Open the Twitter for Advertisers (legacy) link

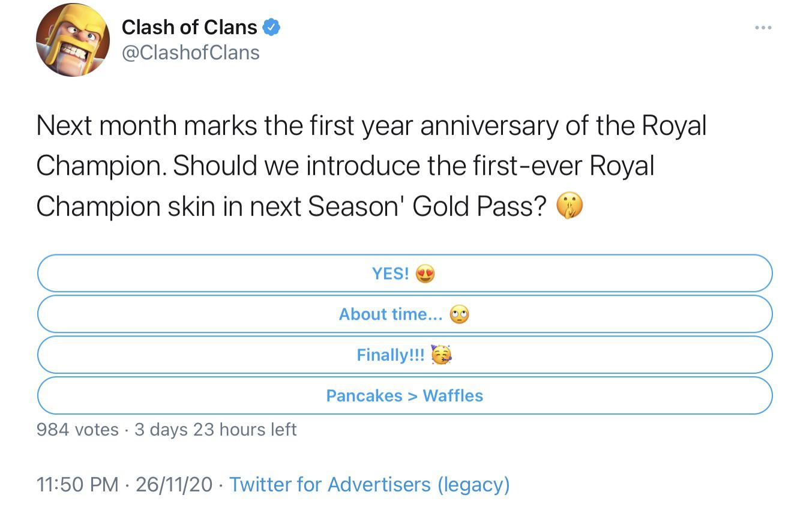[369, 484]
